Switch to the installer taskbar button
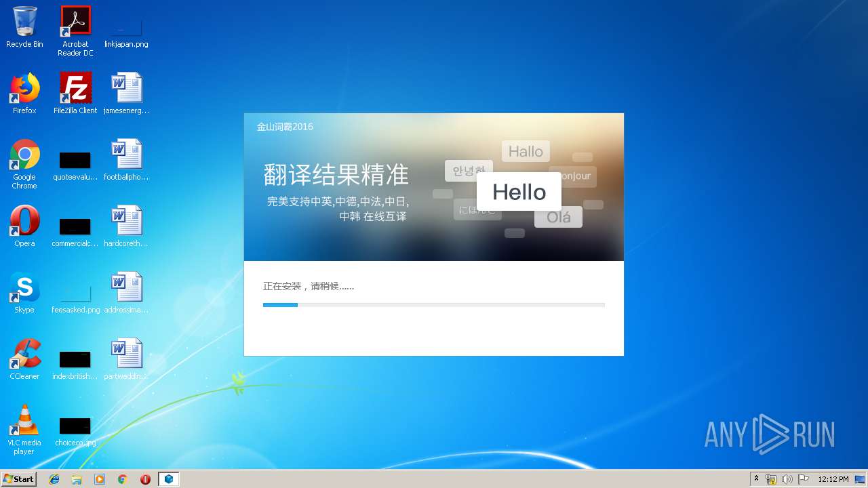868x488 pixels. 169,479
